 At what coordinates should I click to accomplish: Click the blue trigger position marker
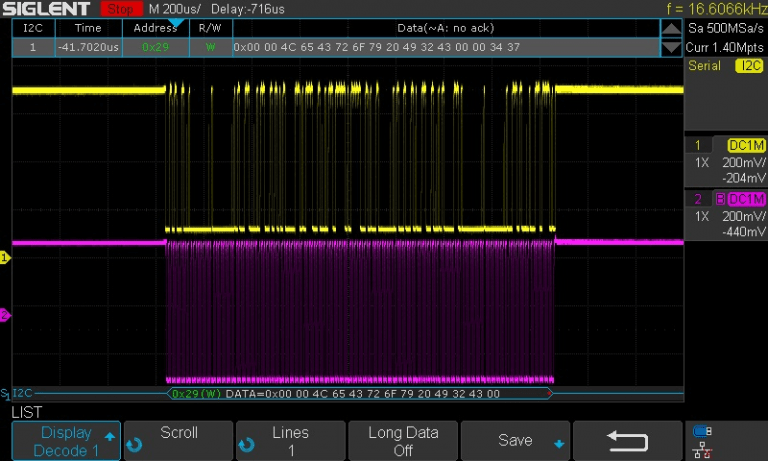(x=176, y=22)
